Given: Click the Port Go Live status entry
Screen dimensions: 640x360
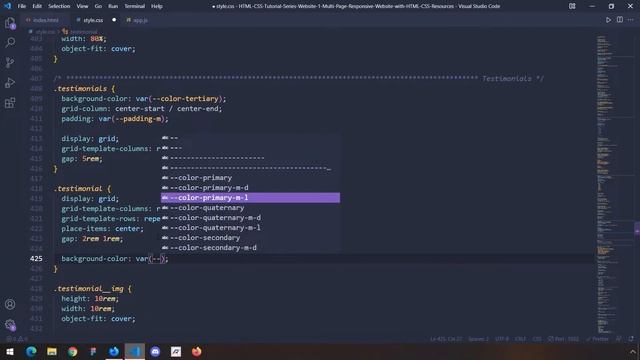Looking at the screenshot, I should coord(563,339).
